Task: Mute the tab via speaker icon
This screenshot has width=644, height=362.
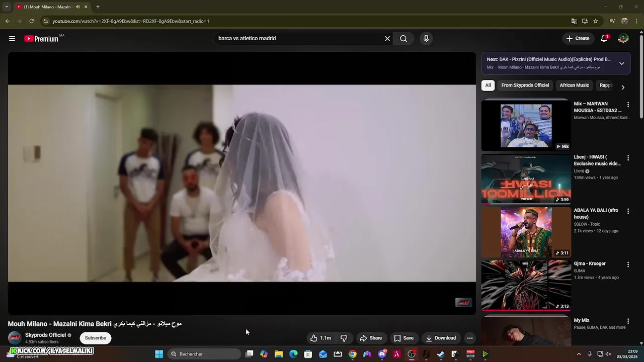Action: point(77,7)
